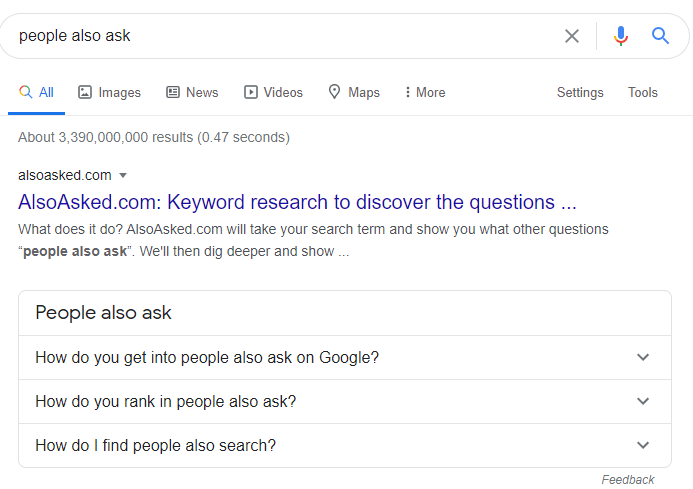693x489 pixels.
Task: Click the Feedback link below the questions box
Action: [628, 480]
